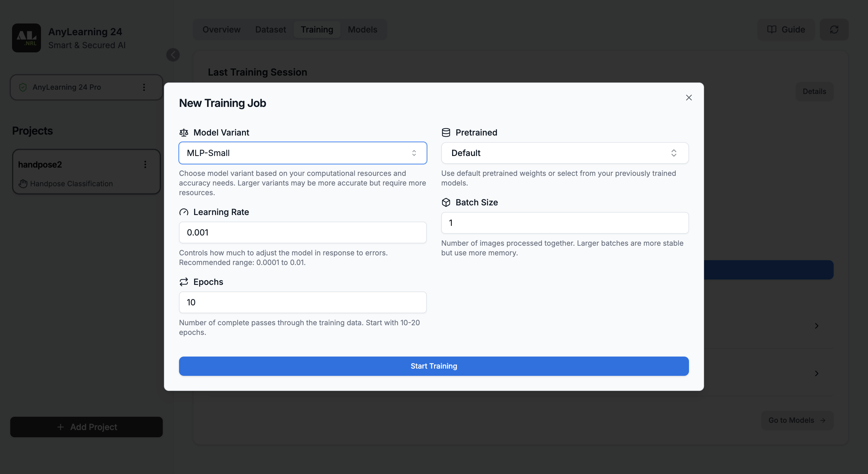Switch to the Dataset tab
The height and width of the screenshot is (474, 868).
pyautogui.click(x=271, y=30)
